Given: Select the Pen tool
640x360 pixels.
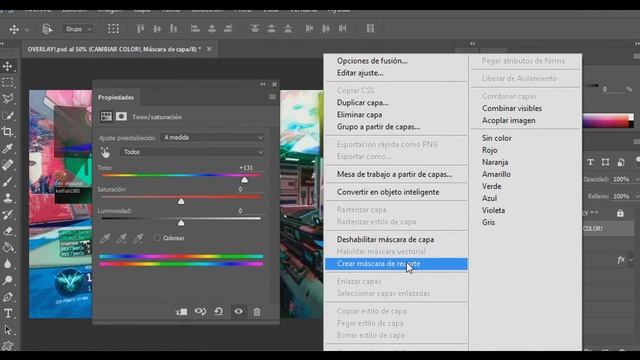Looking at the screenshot, I should [x=8, y=297].
